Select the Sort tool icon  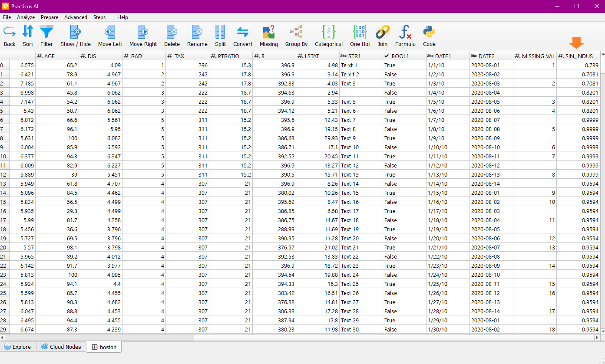pos(28,32)
